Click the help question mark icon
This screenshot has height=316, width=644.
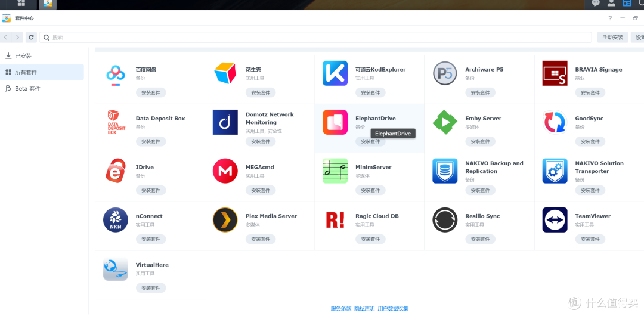[x=610, y=18]
